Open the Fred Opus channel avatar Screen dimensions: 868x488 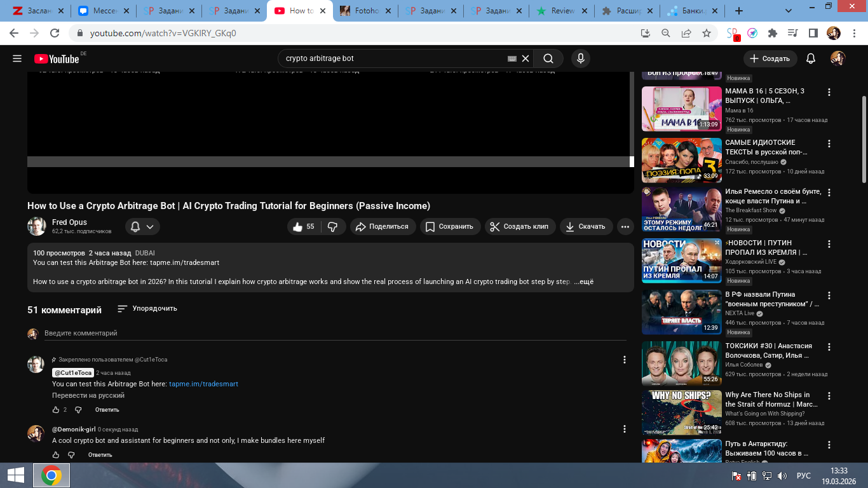point(37,226)
